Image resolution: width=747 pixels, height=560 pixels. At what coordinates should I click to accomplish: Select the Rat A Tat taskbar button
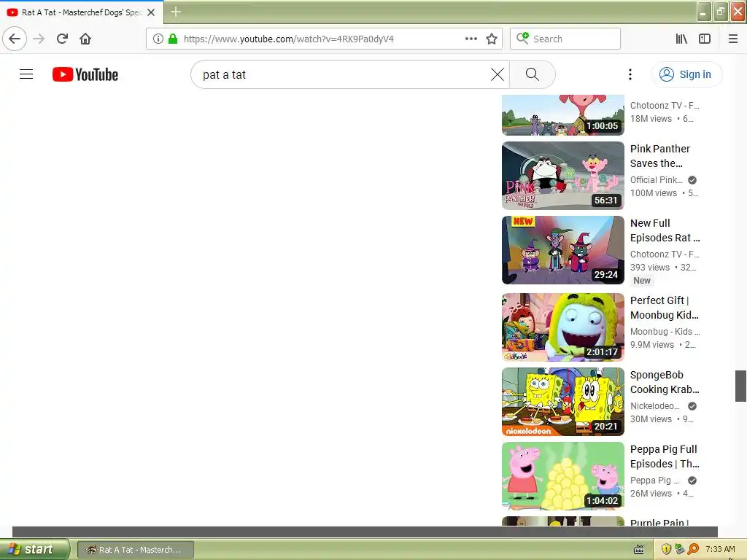135,550
